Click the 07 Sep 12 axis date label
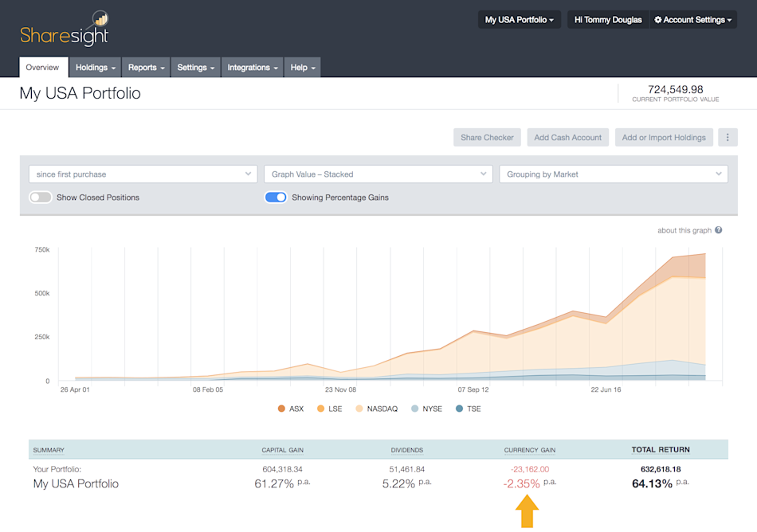The height and width of the screenshot is (532, 757). point(473,389)
